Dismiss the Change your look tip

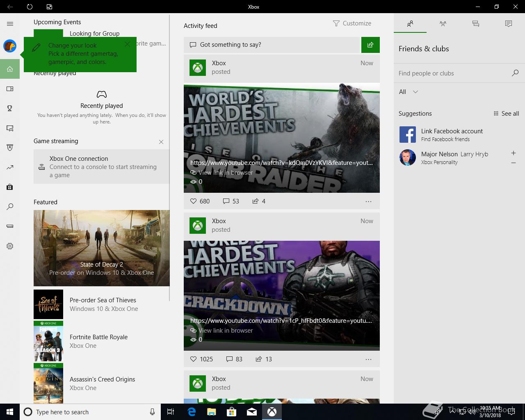click(127, 44)
